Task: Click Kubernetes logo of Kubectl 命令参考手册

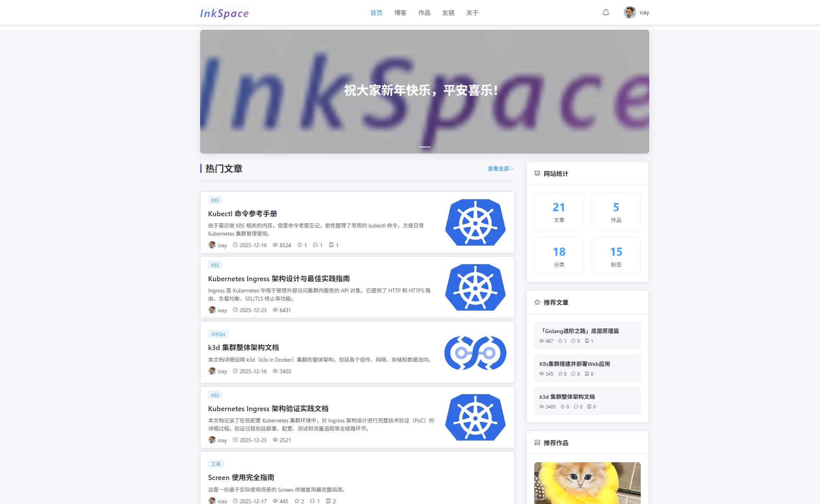Action: 475,222
